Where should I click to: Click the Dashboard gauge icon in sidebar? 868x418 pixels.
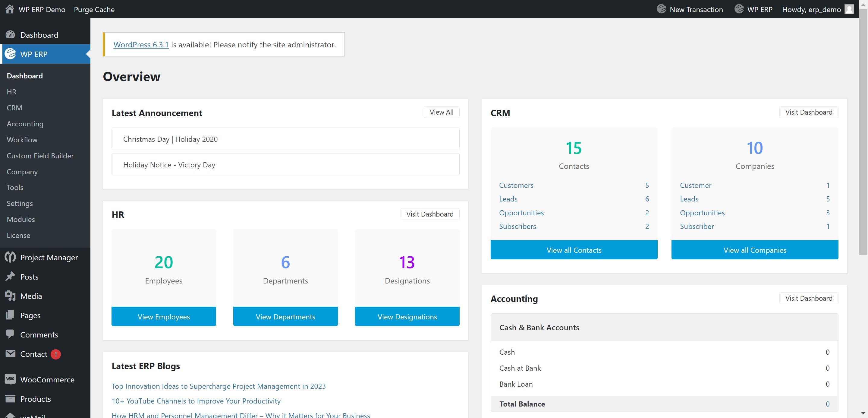tap(11, 35)
